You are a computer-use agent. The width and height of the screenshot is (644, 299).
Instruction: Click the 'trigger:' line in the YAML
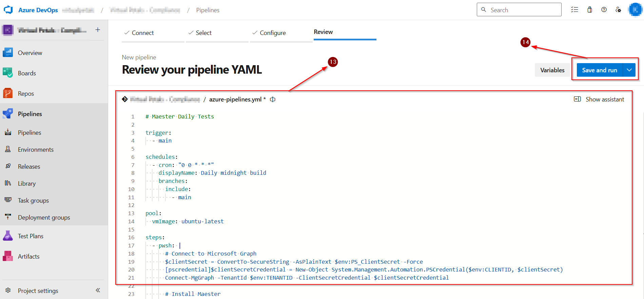(158, 133)
